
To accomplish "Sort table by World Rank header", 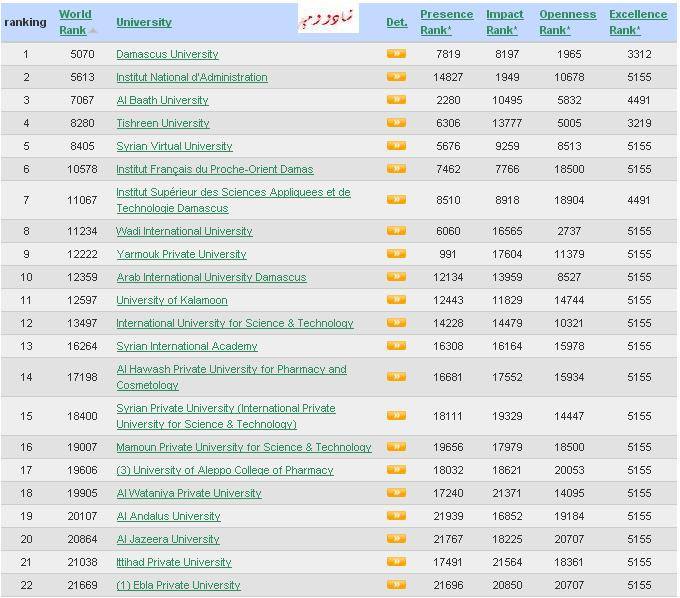I will (75, 22).
